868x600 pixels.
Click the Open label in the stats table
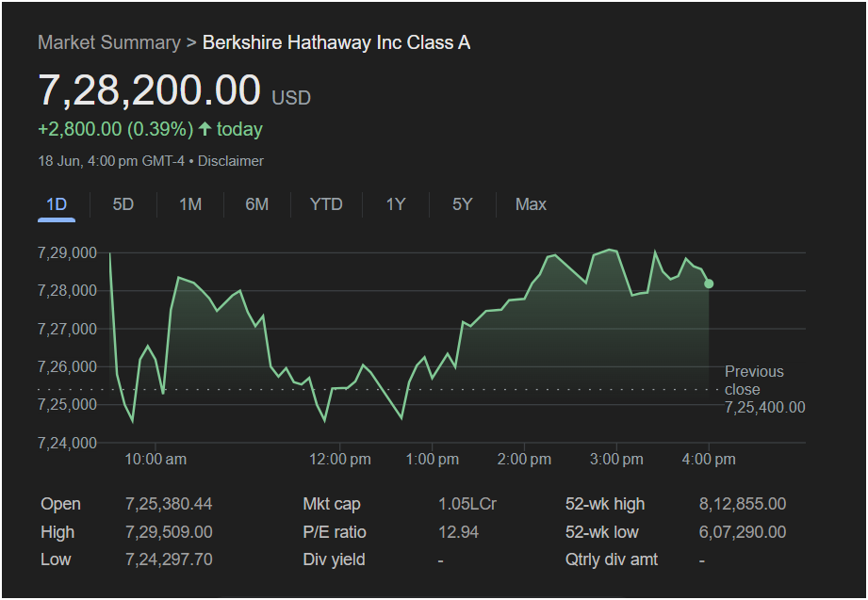(61, 504)
